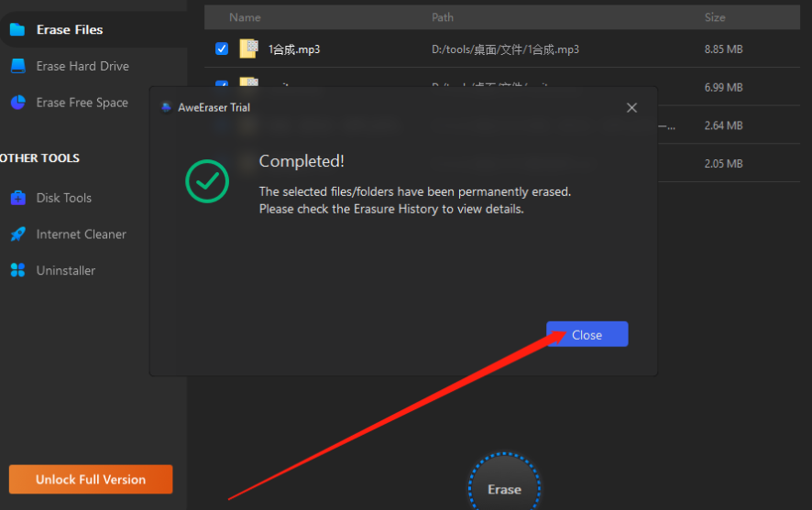Open Internet Cleaner
This screenshot has width=812, height=510.
coord(81,234)
